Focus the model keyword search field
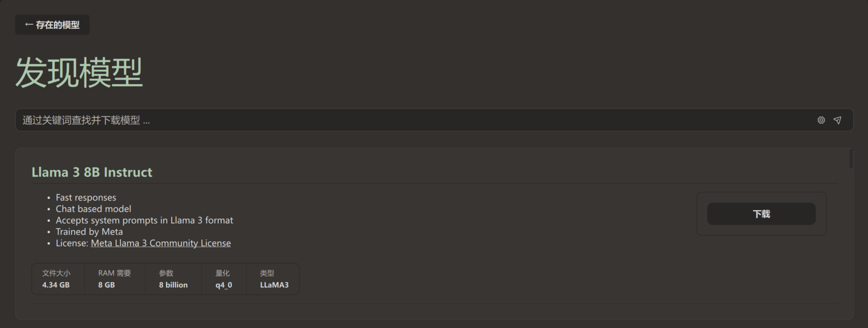This screenshot has height=328, width=868. tap(398, 120)
